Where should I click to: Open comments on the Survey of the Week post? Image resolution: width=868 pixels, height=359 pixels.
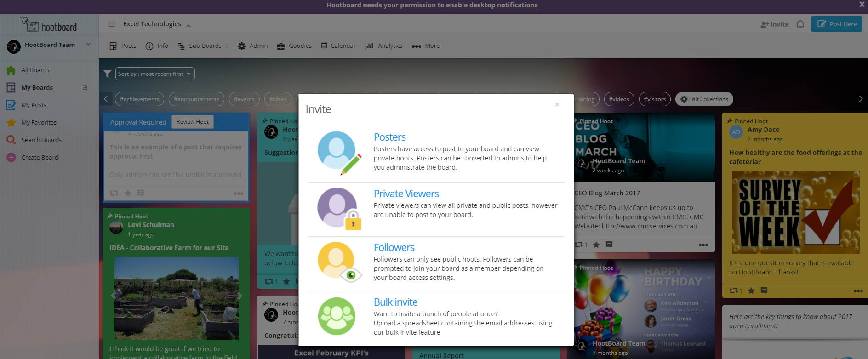coord(764,291)
